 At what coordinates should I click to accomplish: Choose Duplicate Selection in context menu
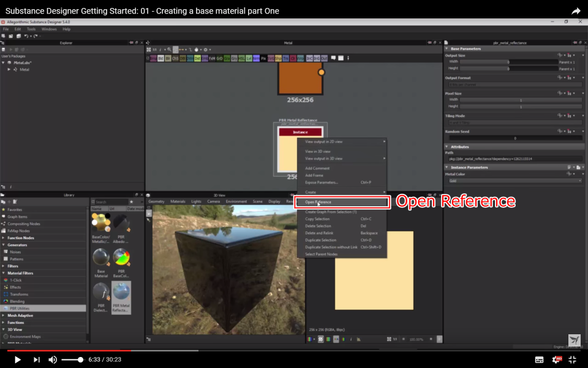click(x=342, y=240)
